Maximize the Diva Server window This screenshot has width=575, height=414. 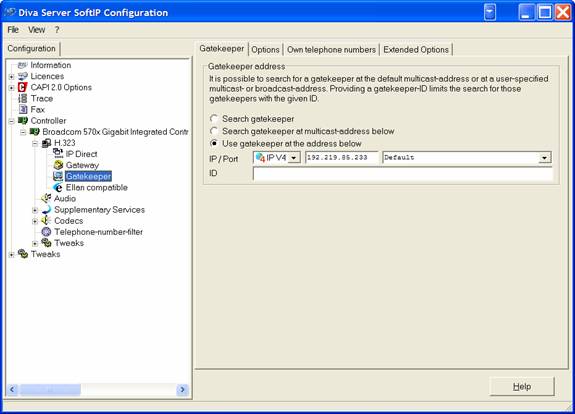click(545, 12)
